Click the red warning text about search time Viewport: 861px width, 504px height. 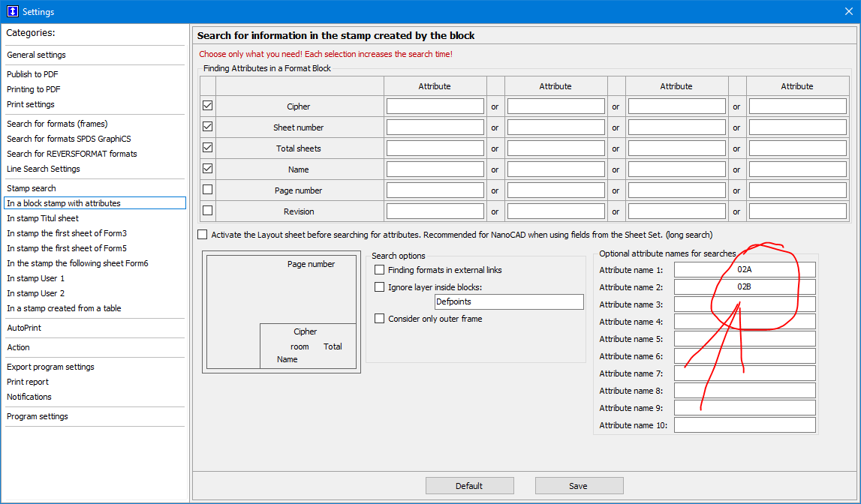[x=326, y=54]
